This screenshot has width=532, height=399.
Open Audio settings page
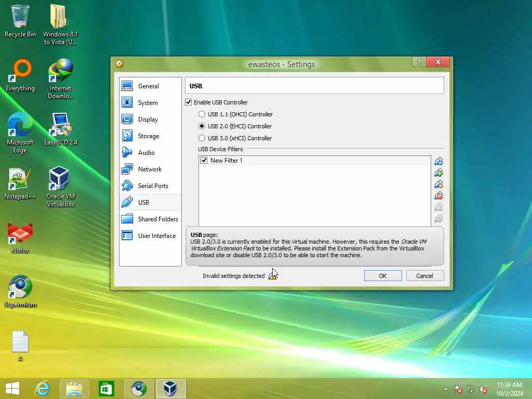pos(150,152)
